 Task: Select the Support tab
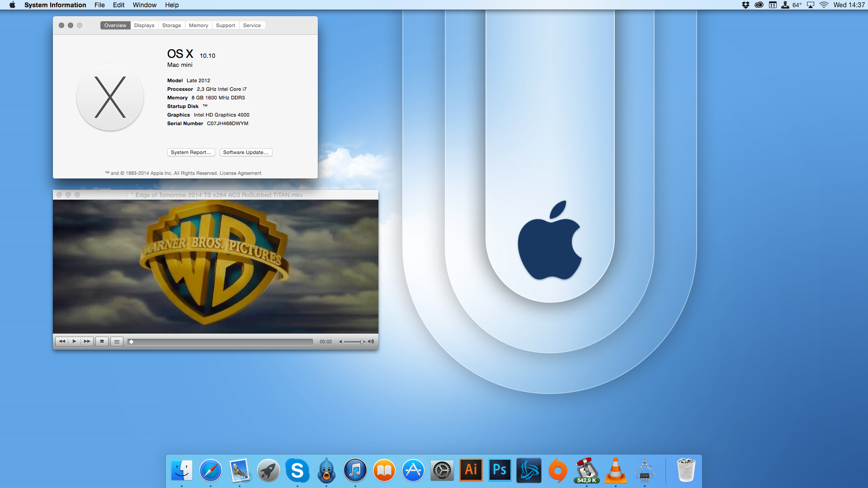point(225,25)
